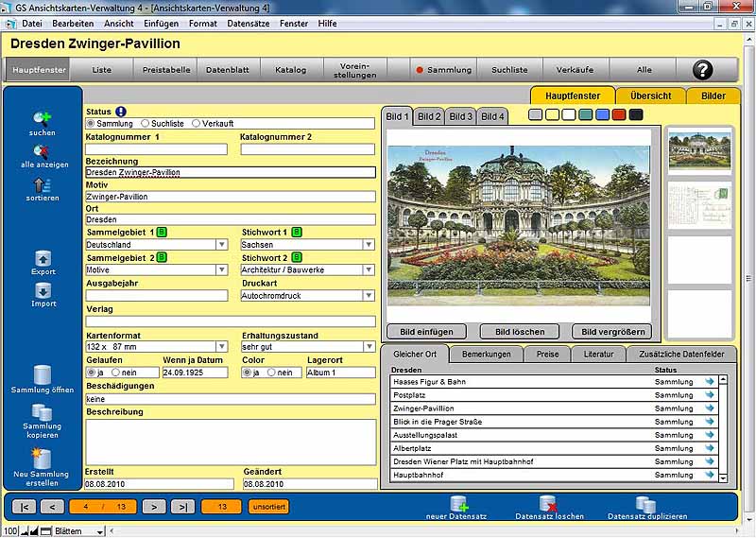Image resolution: width=756 pixels, height=538 pixels.
Task: Open Druckart Autochromdruck dropdown
Action: [369, 295]
